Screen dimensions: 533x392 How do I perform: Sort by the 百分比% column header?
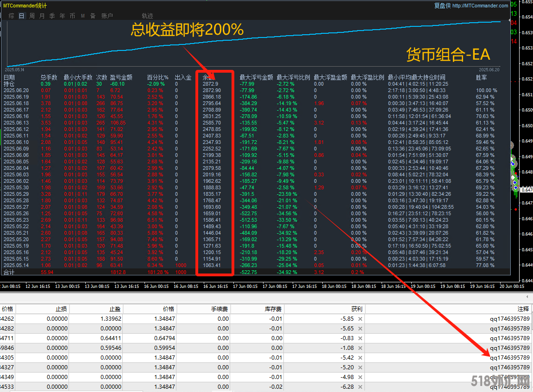tap(158, 77)
